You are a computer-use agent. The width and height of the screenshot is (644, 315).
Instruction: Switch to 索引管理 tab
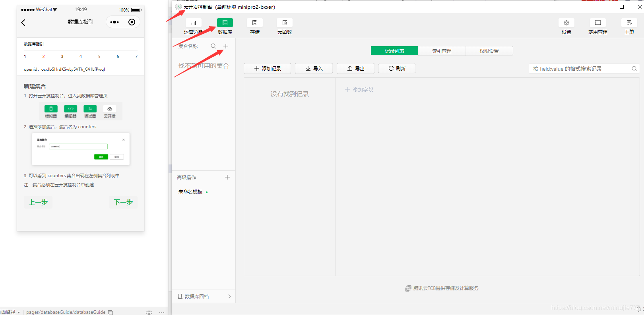[x=442, y=51]
